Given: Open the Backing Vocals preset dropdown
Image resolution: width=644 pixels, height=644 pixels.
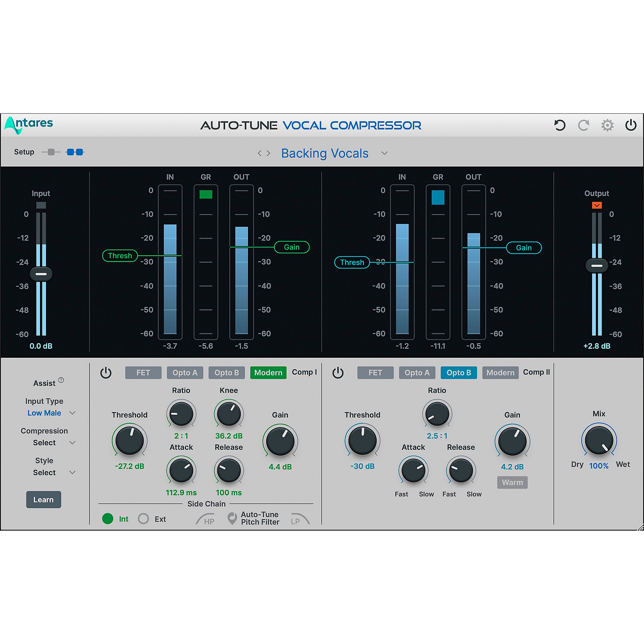Looking at the screenshot, I should point(384,153).
